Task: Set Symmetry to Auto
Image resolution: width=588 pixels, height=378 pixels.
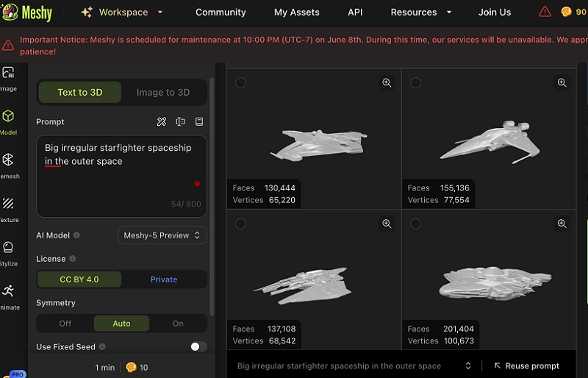Action: [x=121, y=324]
